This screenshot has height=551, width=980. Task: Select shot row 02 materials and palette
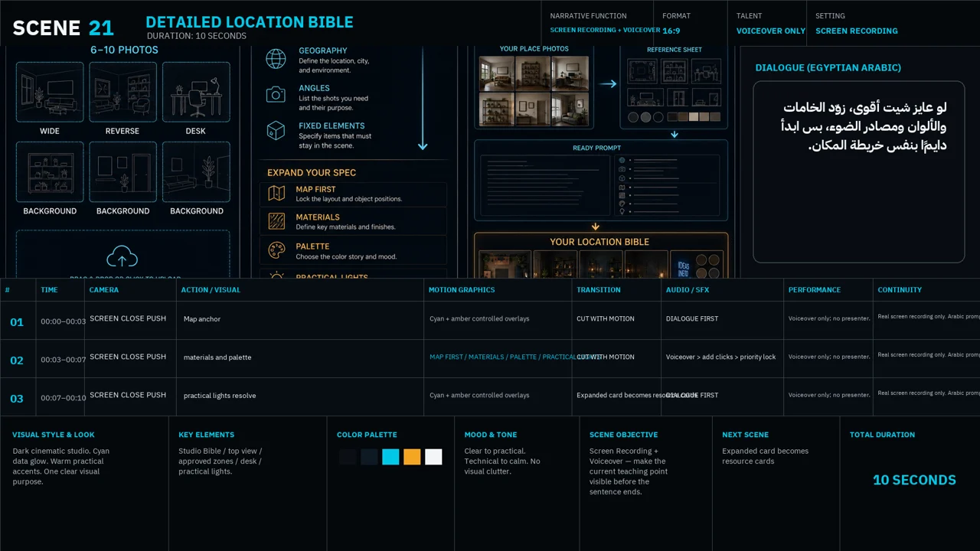coord(490,358)
